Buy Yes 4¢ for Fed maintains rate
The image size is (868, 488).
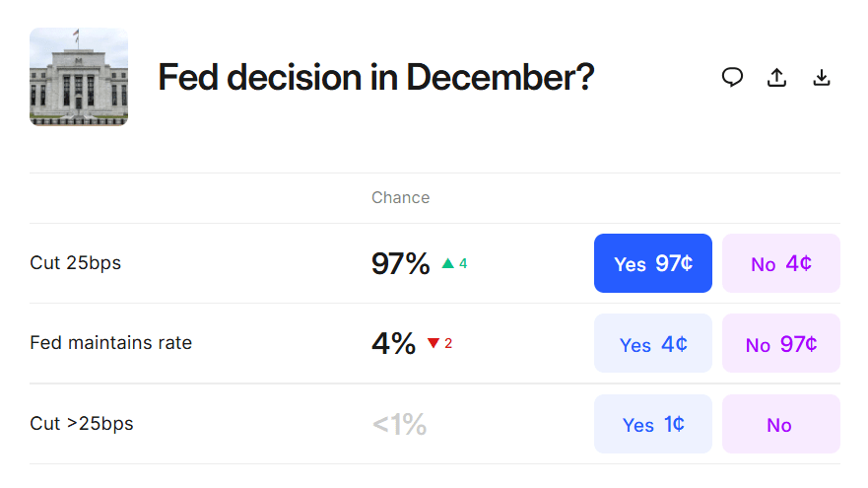[652, 343]
